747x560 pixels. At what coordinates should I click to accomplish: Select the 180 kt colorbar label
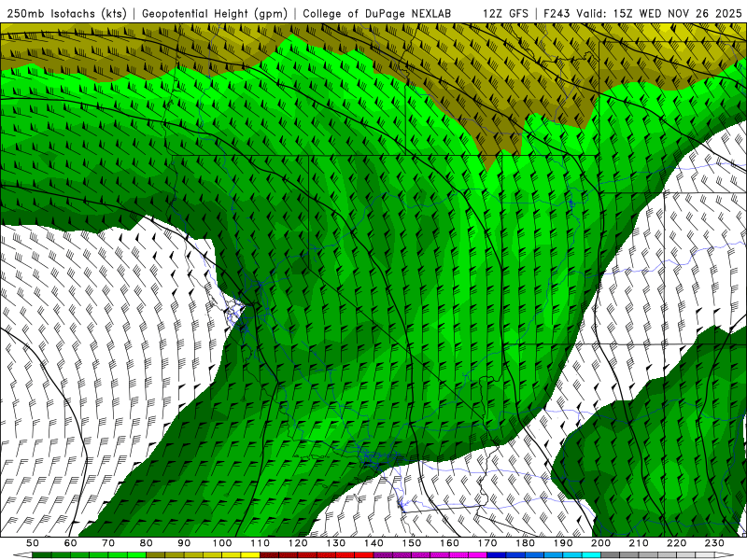tap(525, 543)
